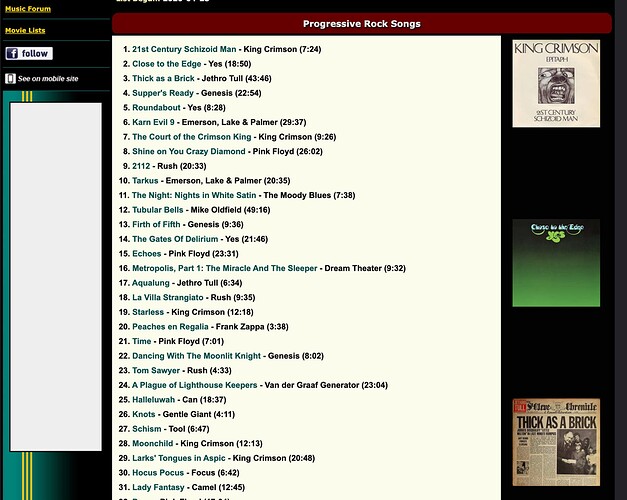Click the blank sidebar advertisement box
The width and height of the screenshot is (627, 500).
tap(56, 277)
